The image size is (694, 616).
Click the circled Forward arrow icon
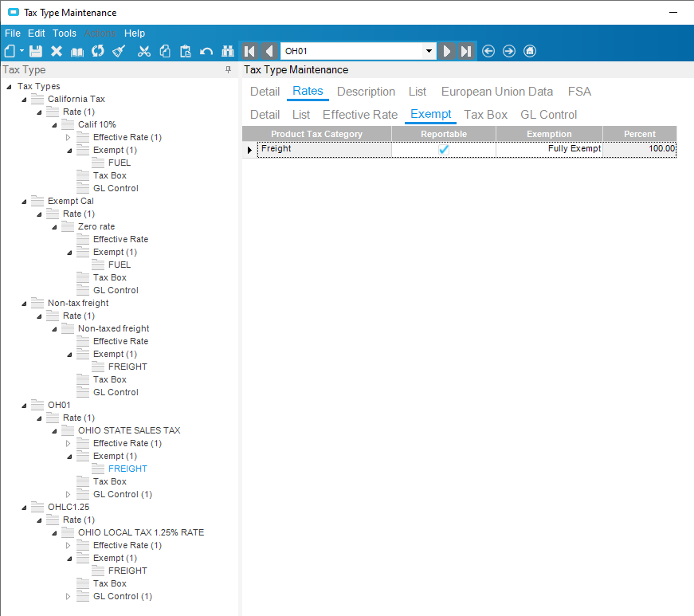(x=509, y=51)
